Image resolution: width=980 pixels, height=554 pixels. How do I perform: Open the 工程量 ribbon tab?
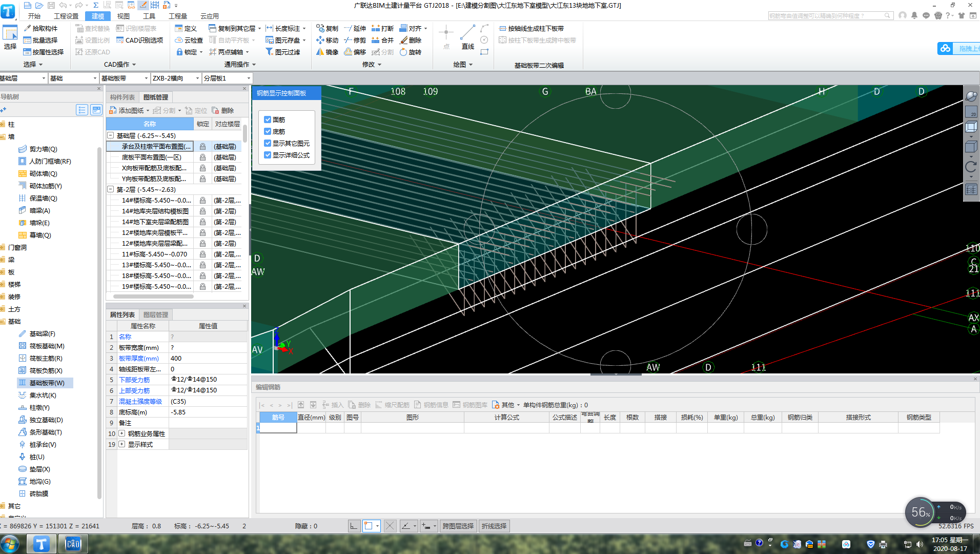(178, 16)
